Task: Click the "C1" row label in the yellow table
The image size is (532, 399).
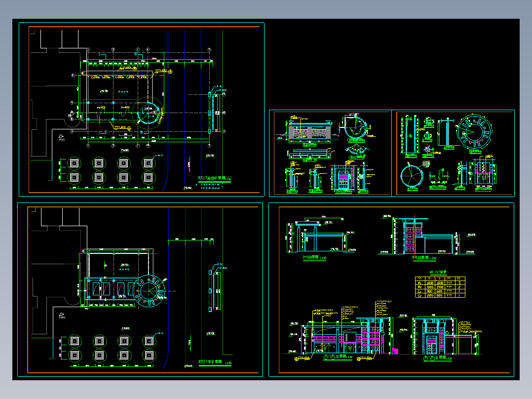Action: 420,291
